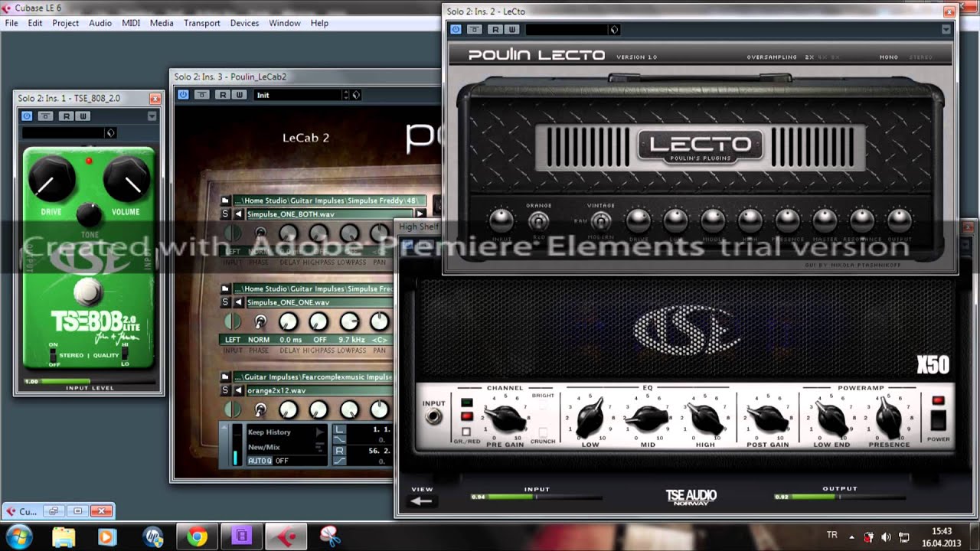Toggle power button in LeCto window header
Viewport: 980px width, 551px height.
456,29
